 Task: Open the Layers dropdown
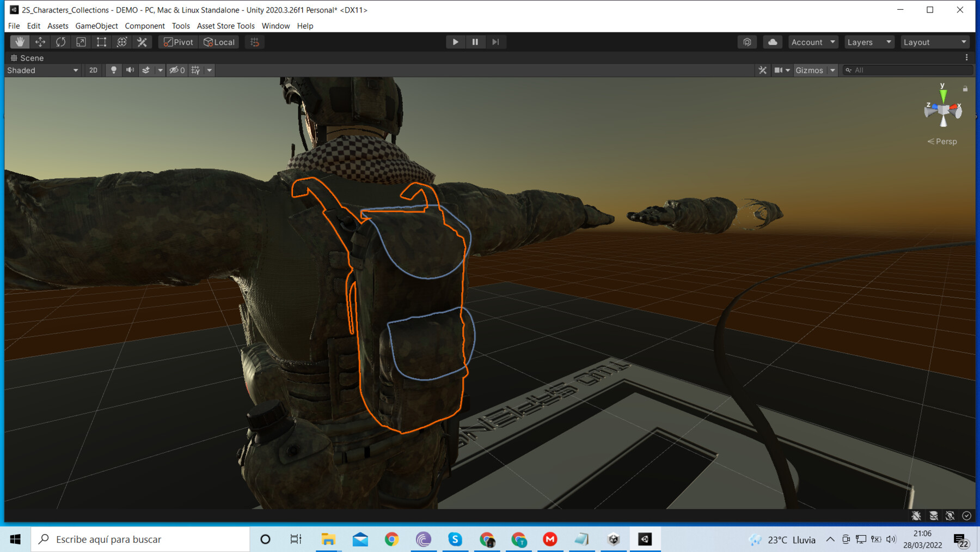point(869,42)
